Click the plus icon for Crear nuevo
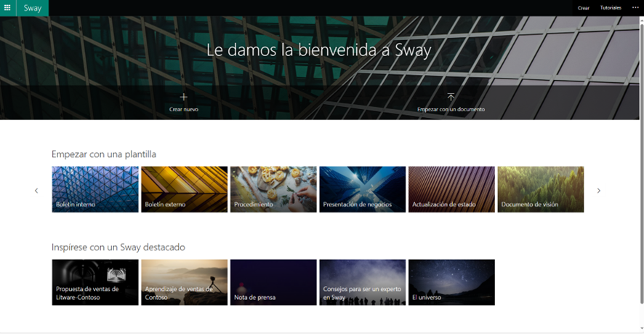The width and height of the screenshot is (644, 334). tap(184, 97)
